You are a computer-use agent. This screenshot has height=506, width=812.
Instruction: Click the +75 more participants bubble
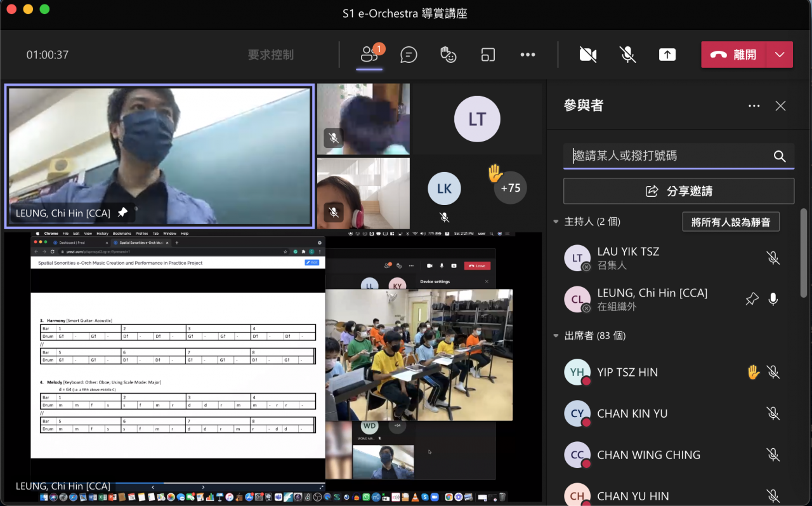point(510,188)
